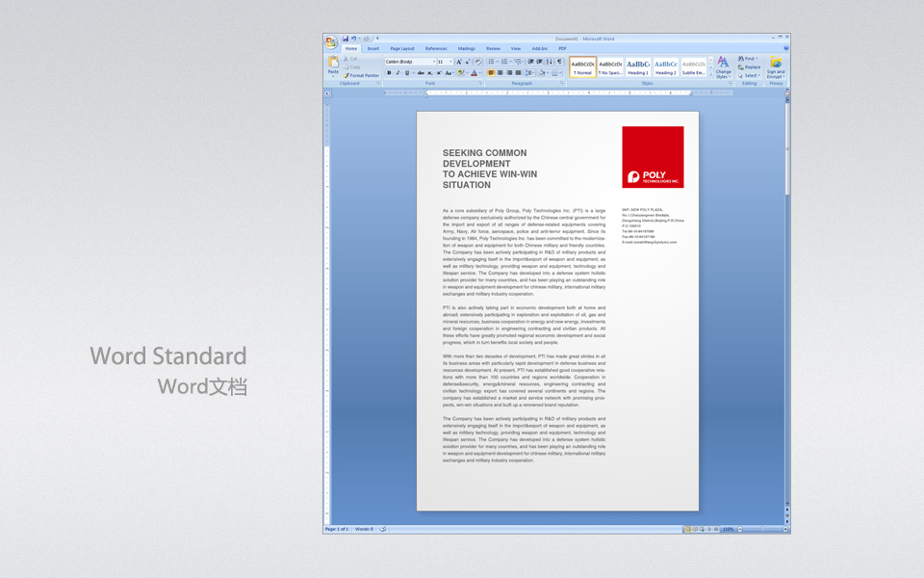The image size is (924, 578).
Task: Decrease the paragraph indent
Action: point(530,62)
